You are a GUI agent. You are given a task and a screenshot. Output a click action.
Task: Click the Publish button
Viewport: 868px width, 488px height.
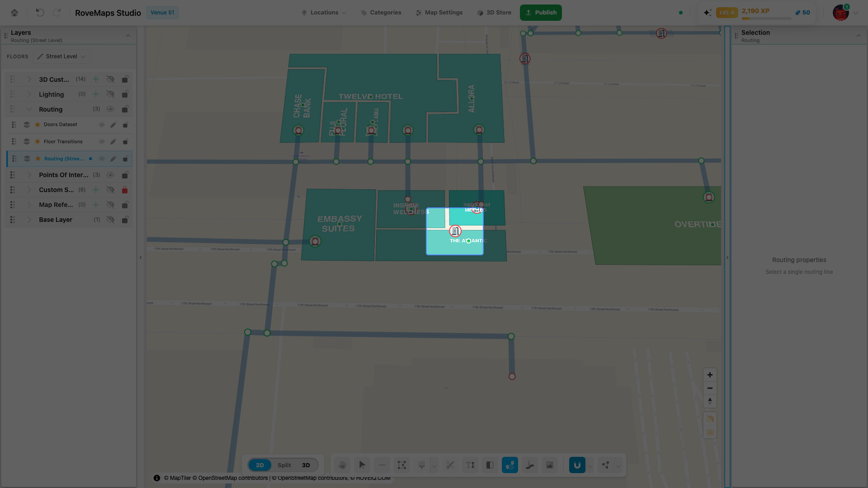541,13
